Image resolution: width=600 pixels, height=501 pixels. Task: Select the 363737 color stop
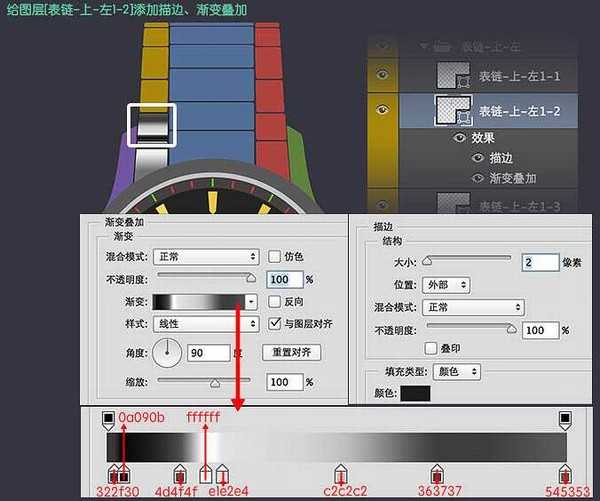pyautogui.click(x=436, y=472)
